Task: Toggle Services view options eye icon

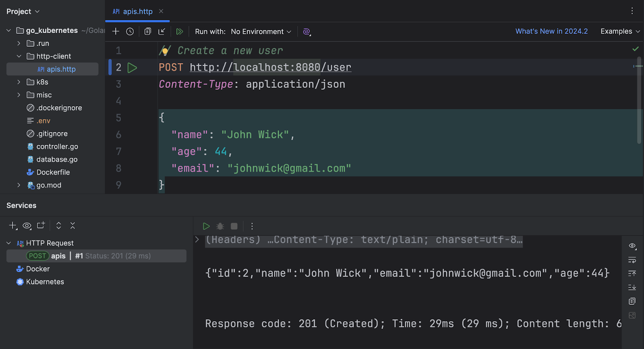Action: tap(27, 226)
